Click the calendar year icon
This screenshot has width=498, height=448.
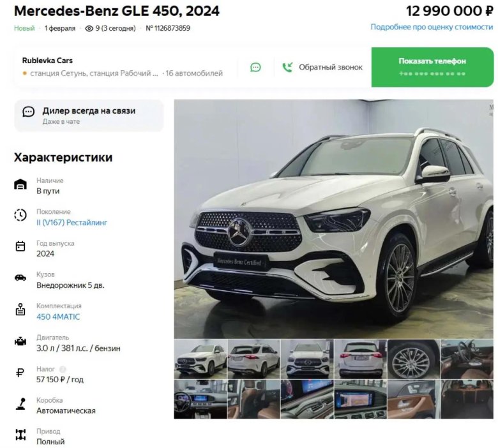pyautogui.click(x=20, y=246)
